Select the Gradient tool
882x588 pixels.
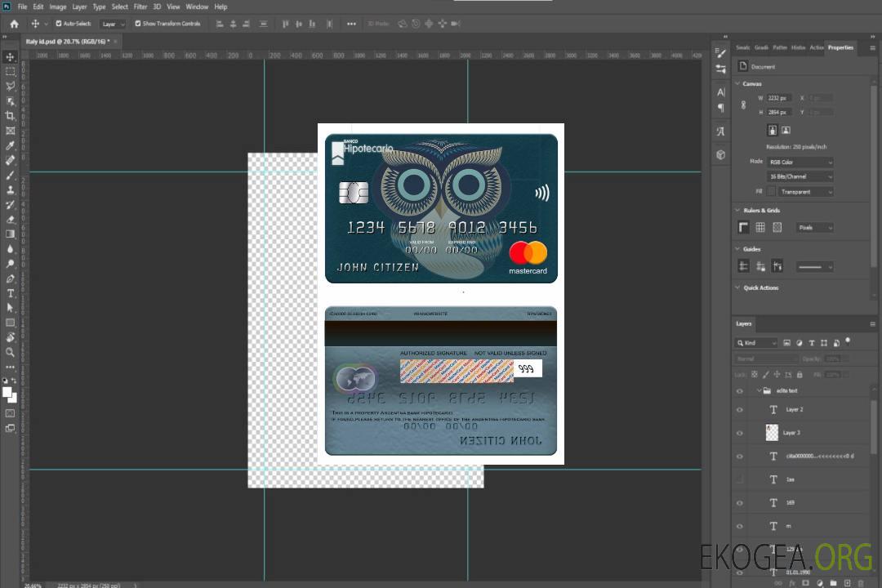[x=10, y=234]
